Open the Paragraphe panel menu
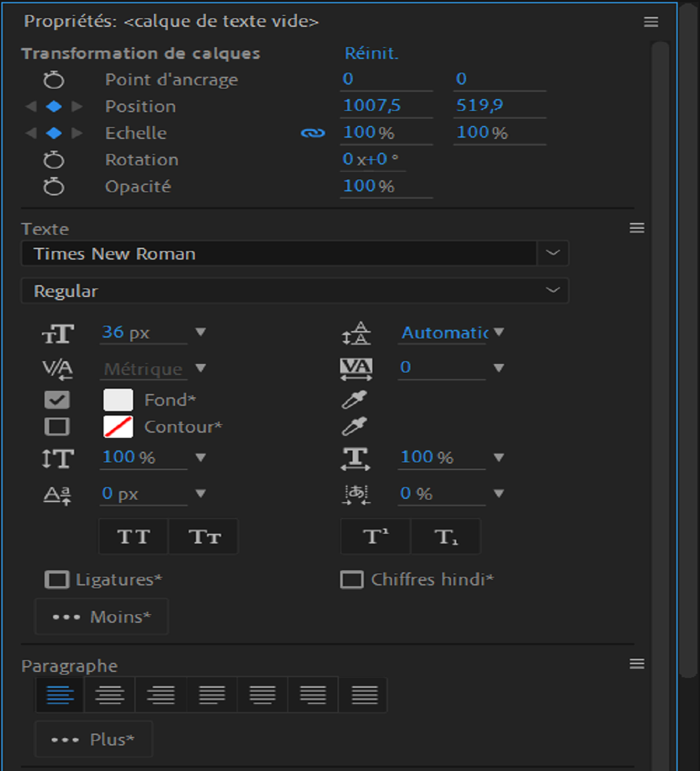 [x=636, y=664]
